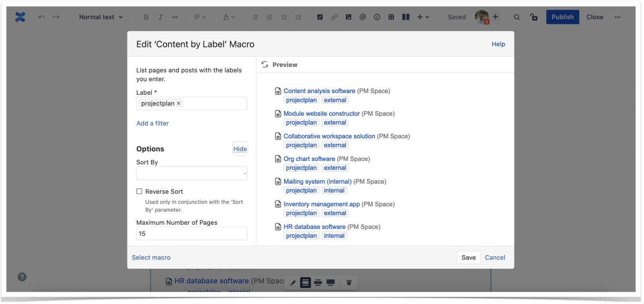Expand the text alignment dropdown

(200, 17)
